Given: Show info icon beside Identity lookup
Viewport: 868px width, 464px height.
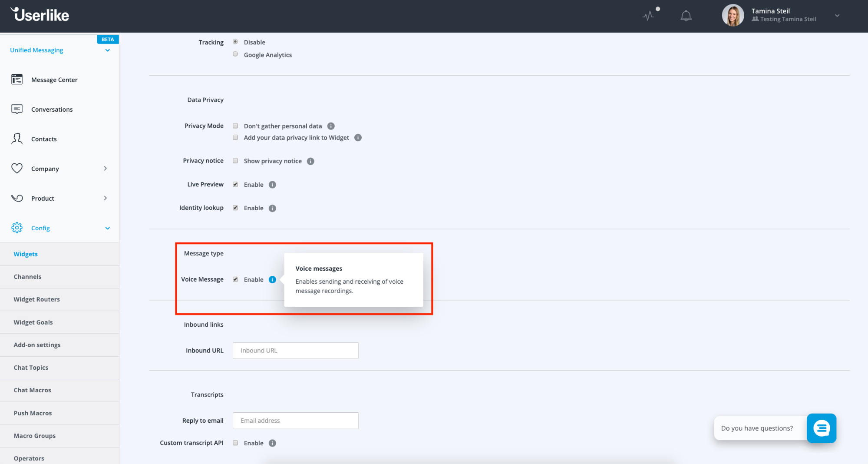Looking at the screenshot, I should (272, 208).
